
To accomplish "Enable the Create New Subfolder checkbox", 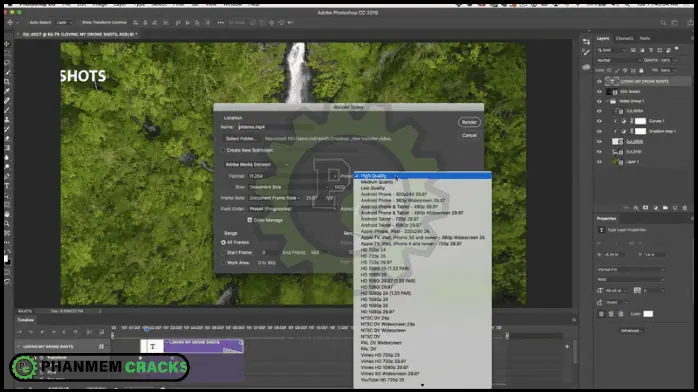I will (x=223, y=150).
